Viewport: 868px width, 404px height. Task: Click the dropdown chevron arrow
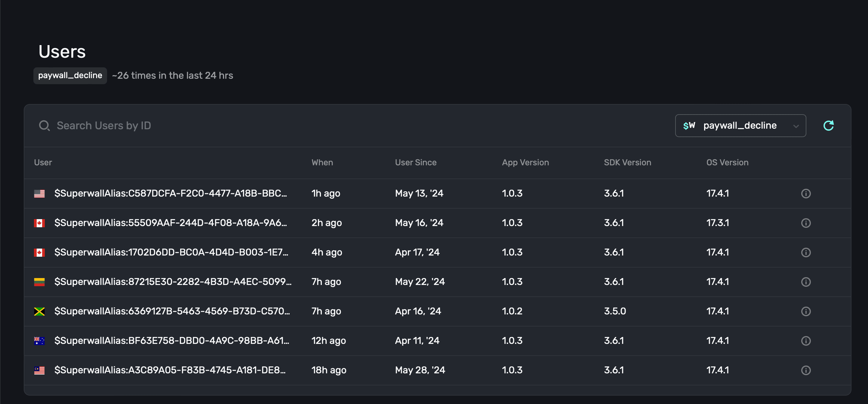tap(796, 126)
